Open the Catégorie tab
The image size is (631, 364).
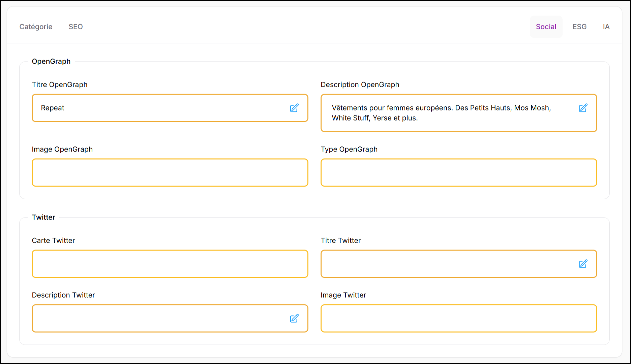pyautogui.click(x=36, y=27)
